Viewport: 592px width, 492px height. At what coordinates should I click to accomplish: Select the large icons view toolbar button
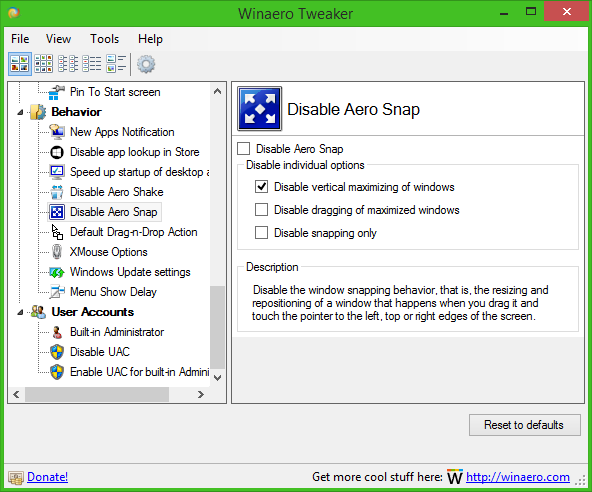point(20,64)
